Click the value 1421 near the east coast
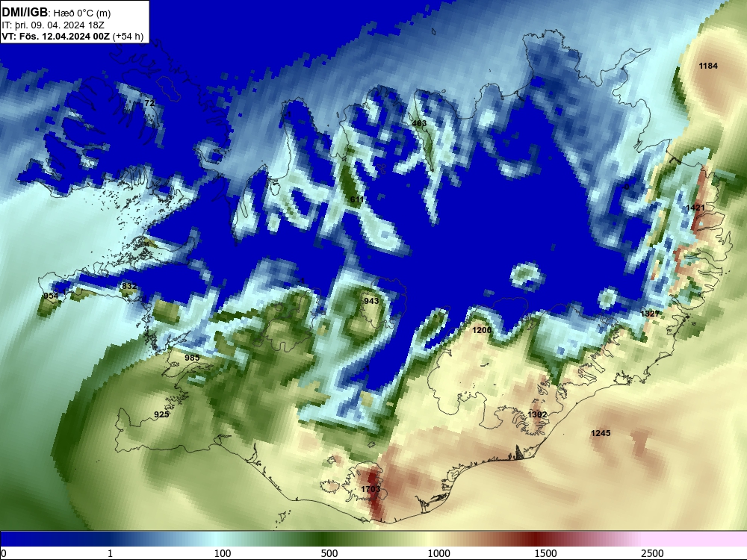This screenshot has width=747, height=560. coord(695,207)
